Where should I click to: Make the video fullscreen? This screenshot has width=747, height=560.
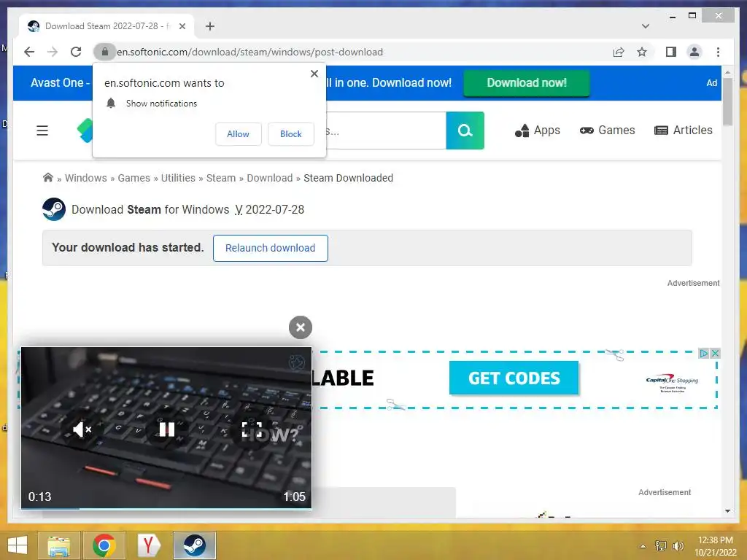pos(252,429)
